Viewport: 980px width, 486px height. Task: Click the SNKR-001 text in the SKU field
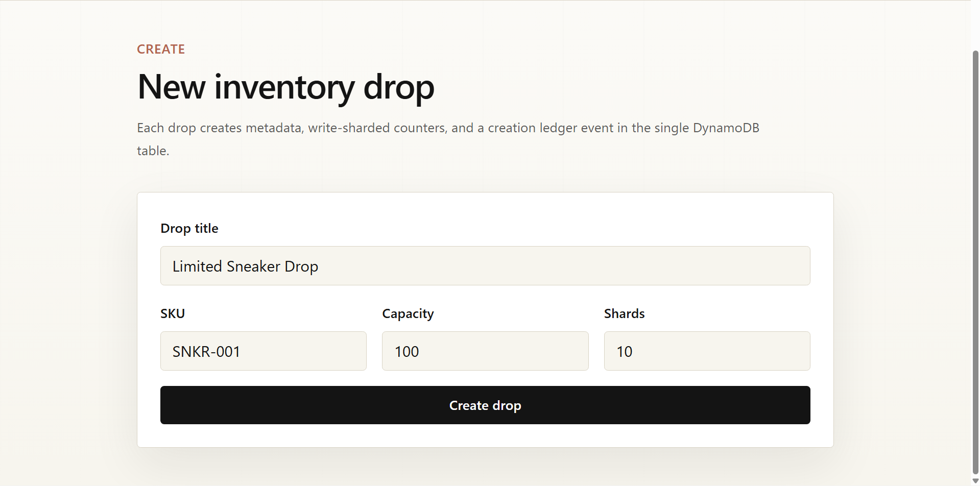206,351
